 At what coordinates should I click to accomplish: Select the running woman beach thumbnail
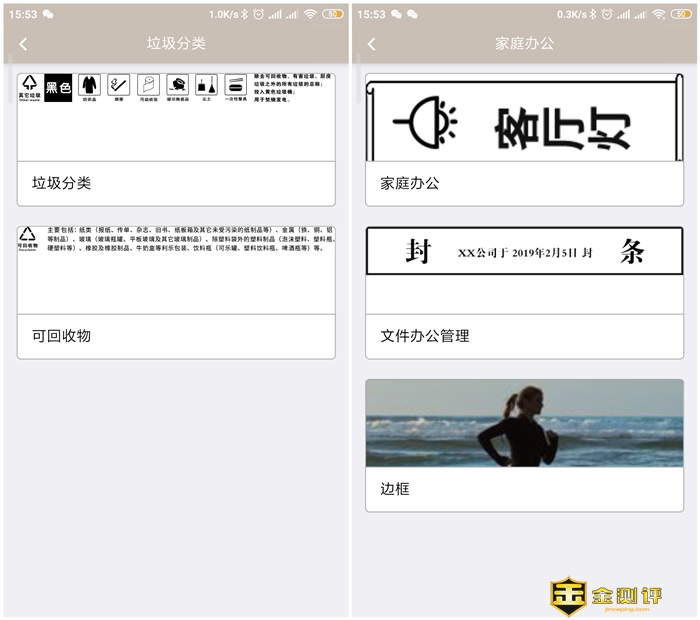tap(524, 423)
